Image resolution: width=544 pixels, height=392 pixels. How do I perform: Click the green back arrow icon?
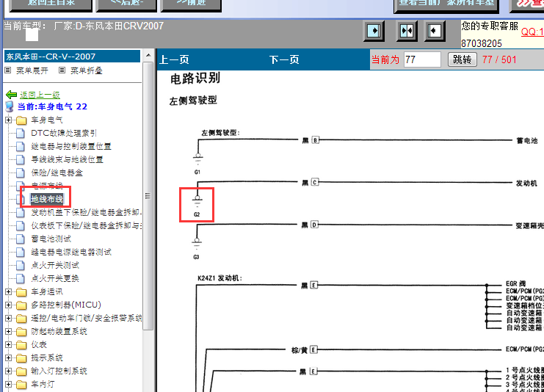coord(12,95)
